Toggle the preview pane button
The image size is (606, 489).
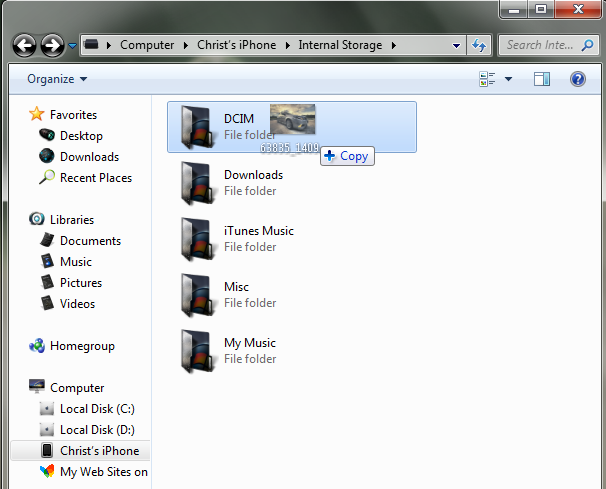541,79
